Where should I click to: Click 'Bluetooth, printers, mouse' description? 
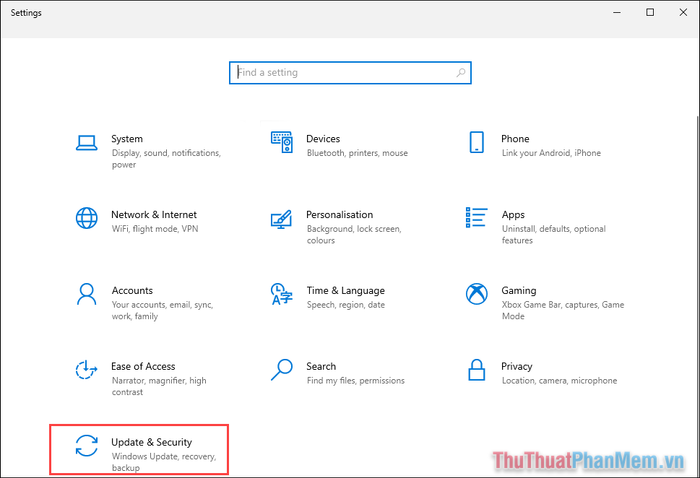pos(357,153)
